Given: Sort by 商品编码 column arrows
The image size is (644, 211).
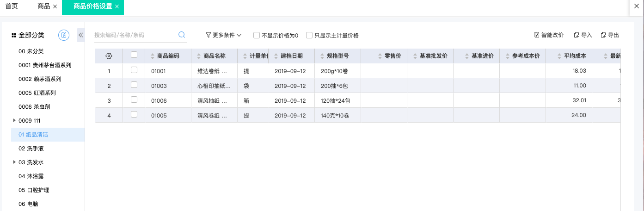Looking at the screenshot, I should click(x=153, y=56).
